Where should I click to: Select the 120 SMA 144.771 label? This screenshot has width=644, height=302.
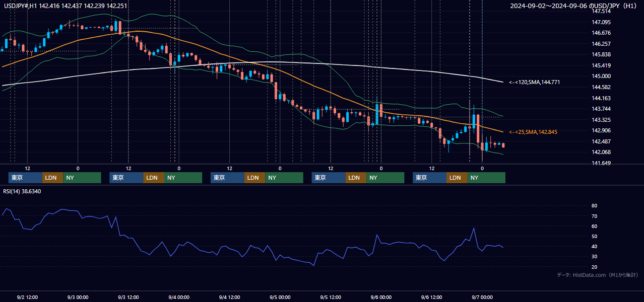pyautogui.click(x=534, y=82)
